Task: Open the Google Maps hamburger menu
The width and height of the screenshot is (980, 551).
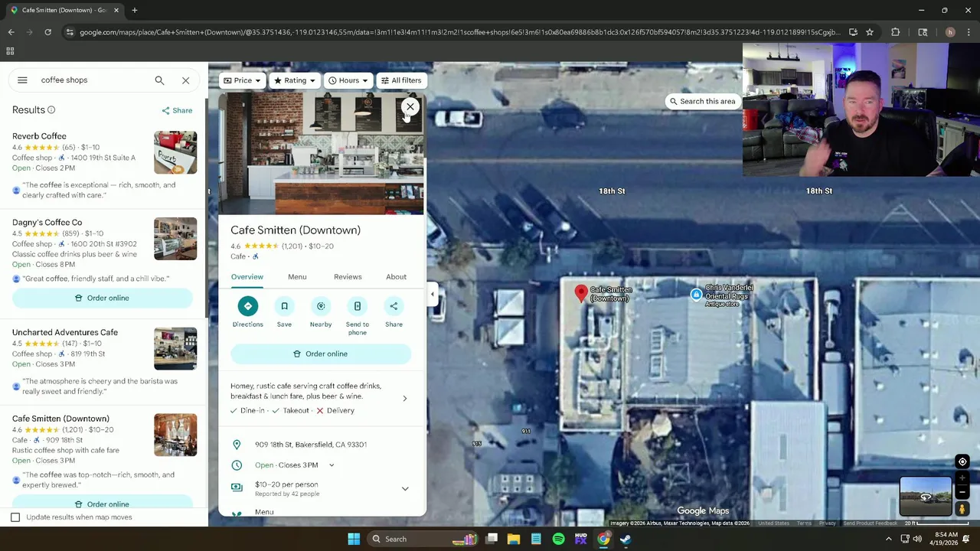Action: [x=22, y=80]
